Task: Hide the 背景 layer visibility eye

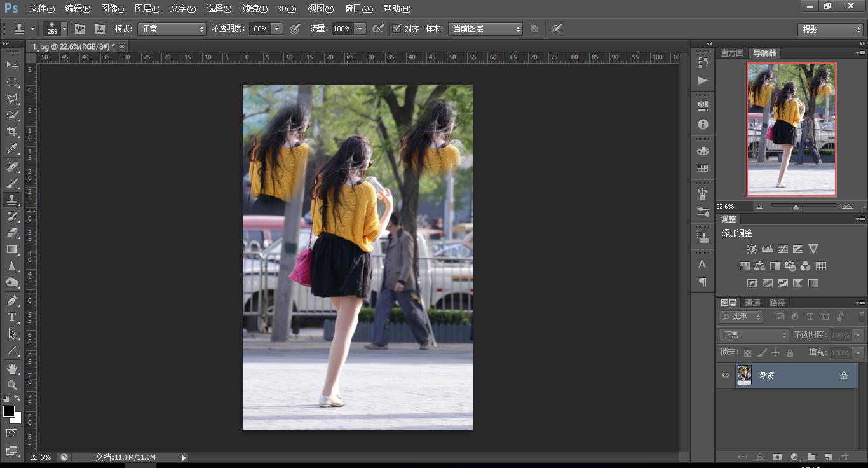Action: [726, 375]
